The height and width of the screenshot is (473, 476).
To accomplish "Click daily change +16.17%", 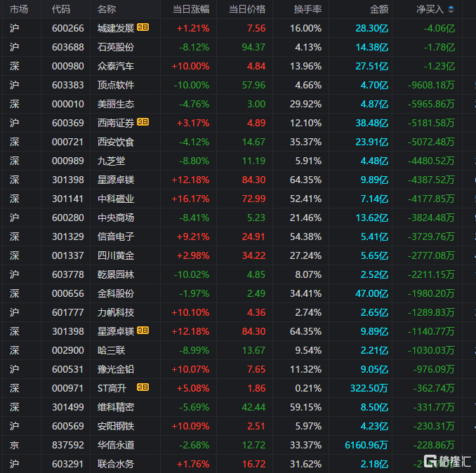I will tap(190, 199).
